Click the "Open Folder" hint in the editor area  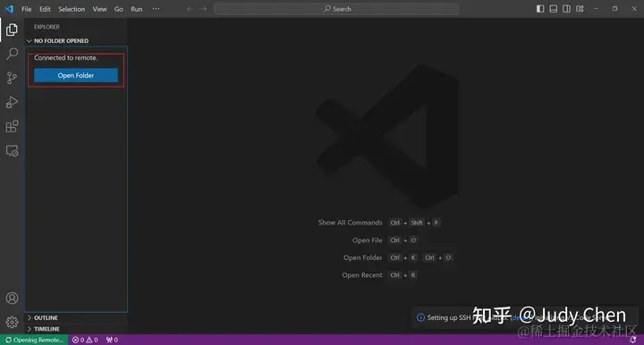point(362,257)
